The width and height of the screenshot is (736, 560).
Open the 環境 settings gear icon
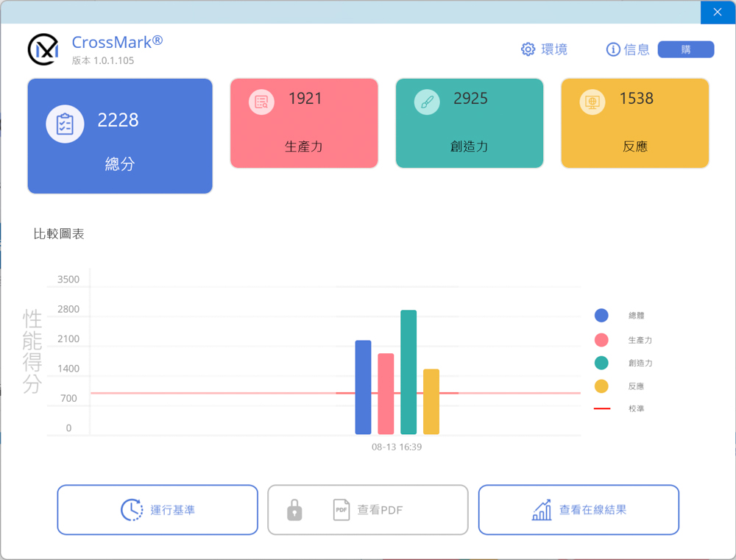click(528, 49)
